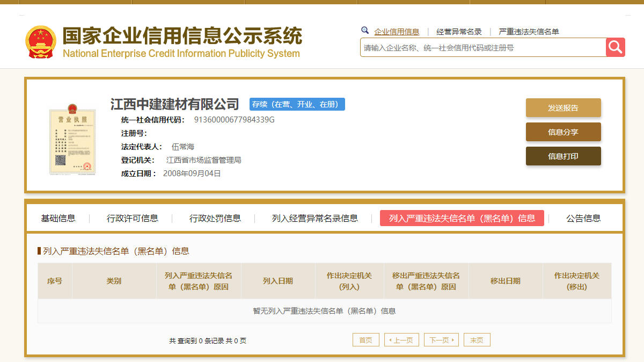Viewport: 644px width, 362px height.
Task: Switch to the 公告信息 tab
Action: [x=583, y=218]
